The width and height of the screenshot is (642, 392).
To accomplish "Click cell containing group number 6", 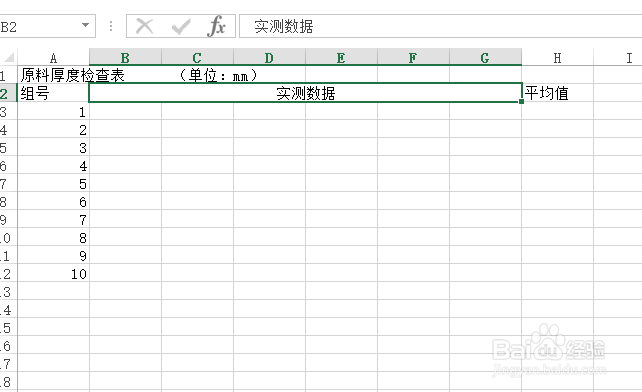I will tap(54, 201).
